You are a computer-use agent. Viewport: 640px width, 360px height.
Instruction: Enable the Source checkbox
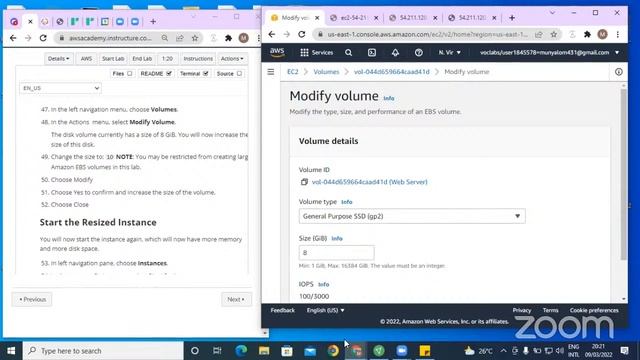[239, 73]
